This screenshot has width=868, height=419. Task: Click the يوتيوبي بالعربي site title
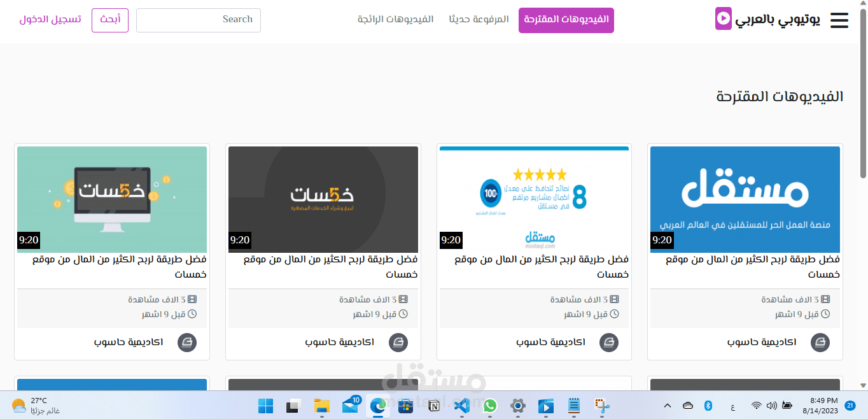tap(778, 20)
